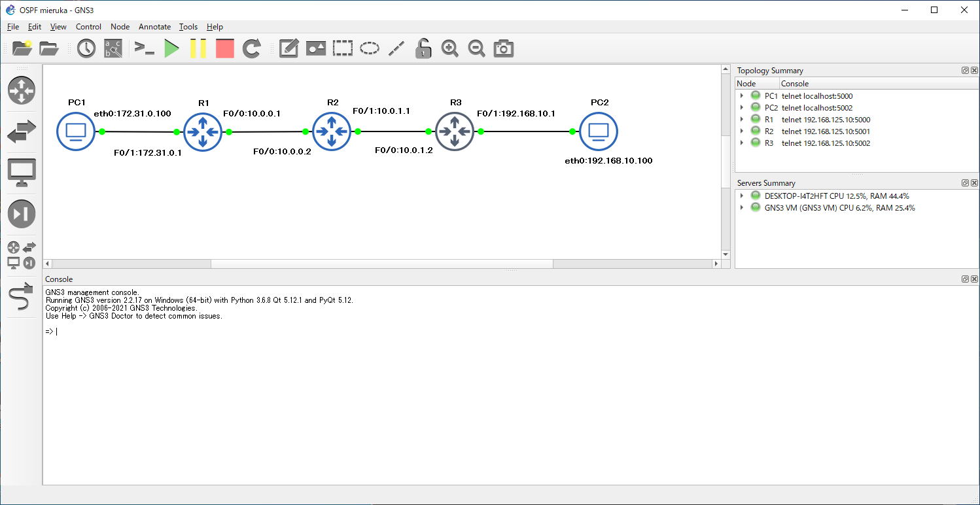
Task: Select router R3 on the canvas
Action: pyautogui.click(x=455, y=131)
